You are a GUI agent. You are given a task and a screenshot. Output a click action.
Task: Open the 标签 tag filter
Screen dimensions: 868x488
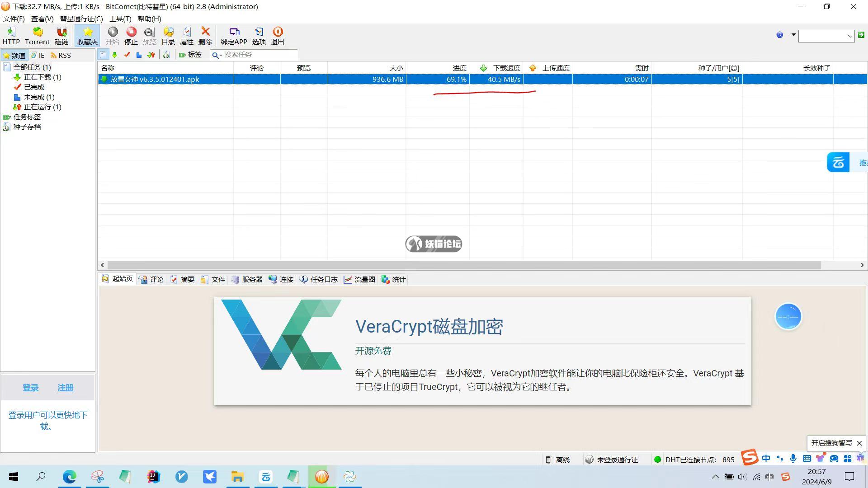pos(190,55)
